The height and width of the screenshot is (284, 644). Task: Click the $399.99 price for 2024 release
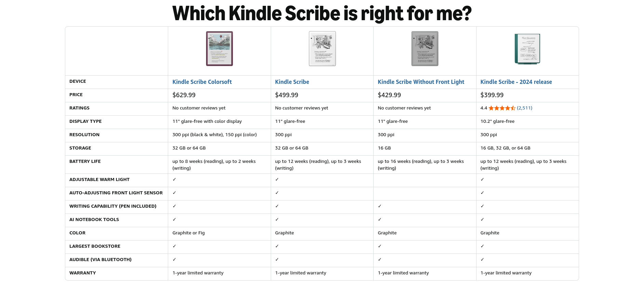(x=492, y=95)
